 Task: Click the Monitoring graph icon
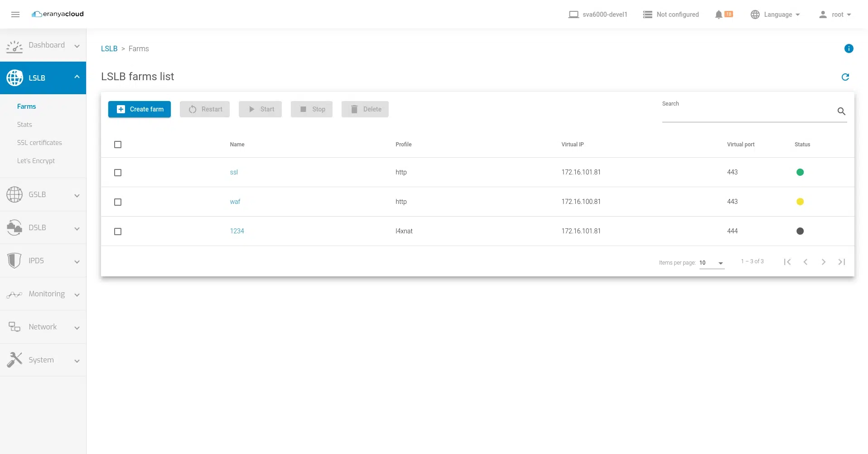click(x=14, y=294)
